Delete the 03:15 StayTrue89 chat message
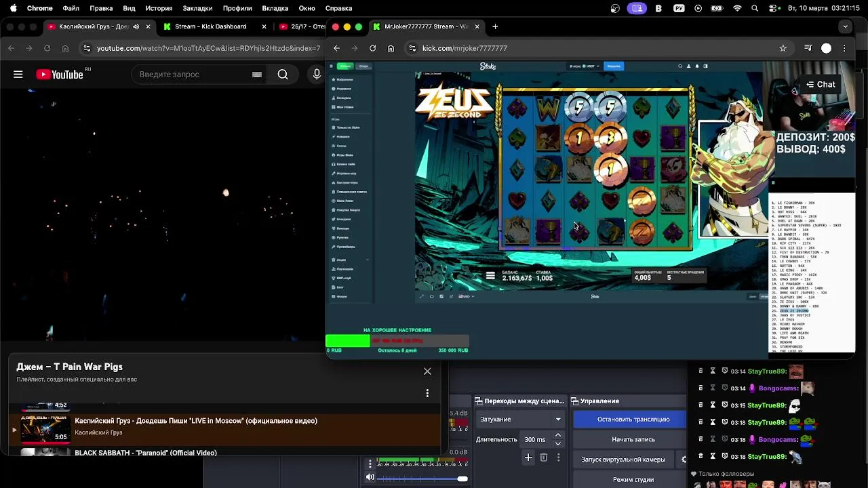Screen dimensions: 868x488 (701, 405)
